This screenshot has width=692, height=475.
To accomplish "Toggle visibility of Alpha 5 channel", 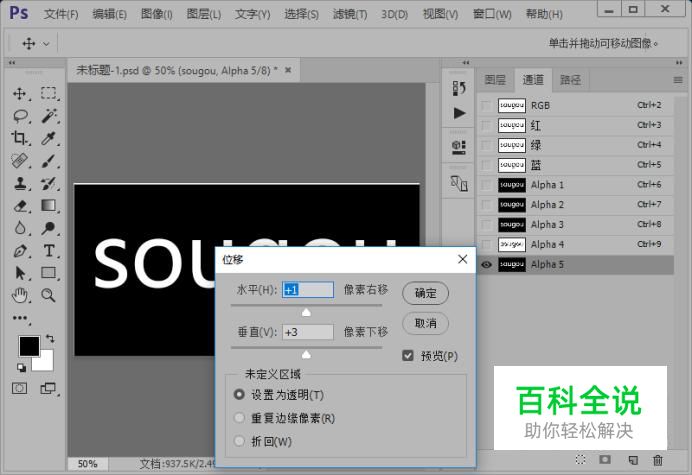I will coord(486,264).
